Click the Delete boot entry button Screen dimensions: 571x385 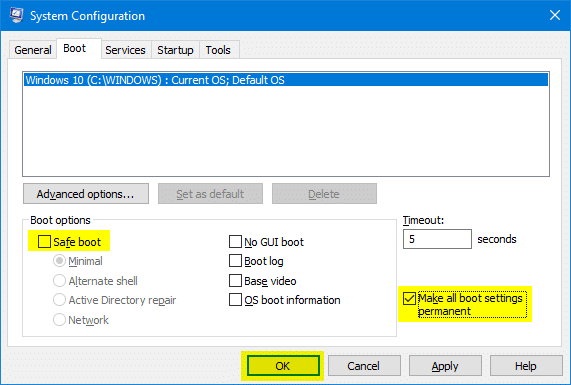point(324,194)
